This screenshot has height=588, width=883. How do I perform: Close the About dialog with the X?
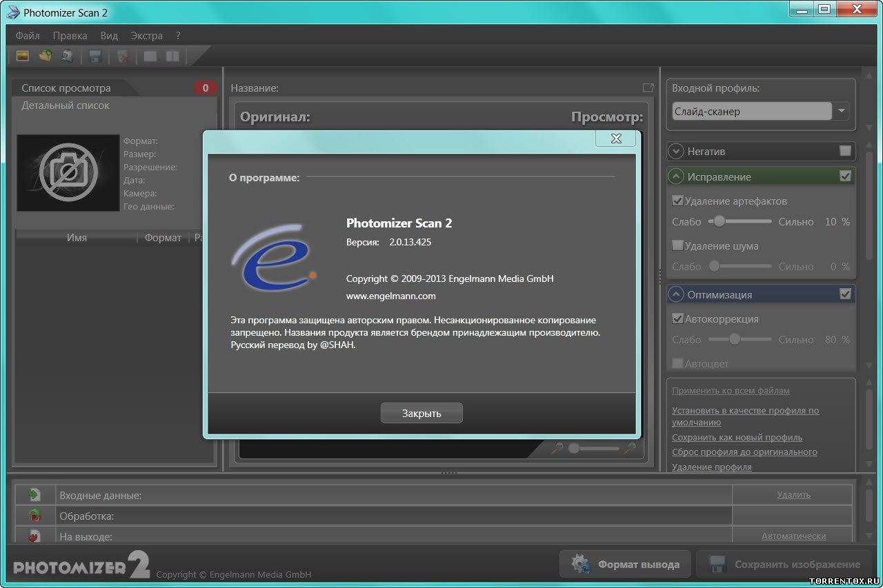(616, 139)
